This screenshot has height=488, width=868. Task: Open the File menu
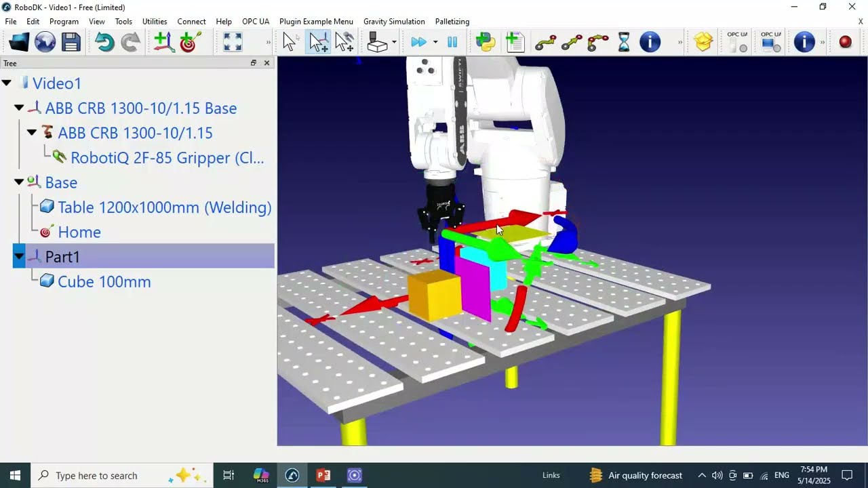pyautogui.click(x=11, y=21)
